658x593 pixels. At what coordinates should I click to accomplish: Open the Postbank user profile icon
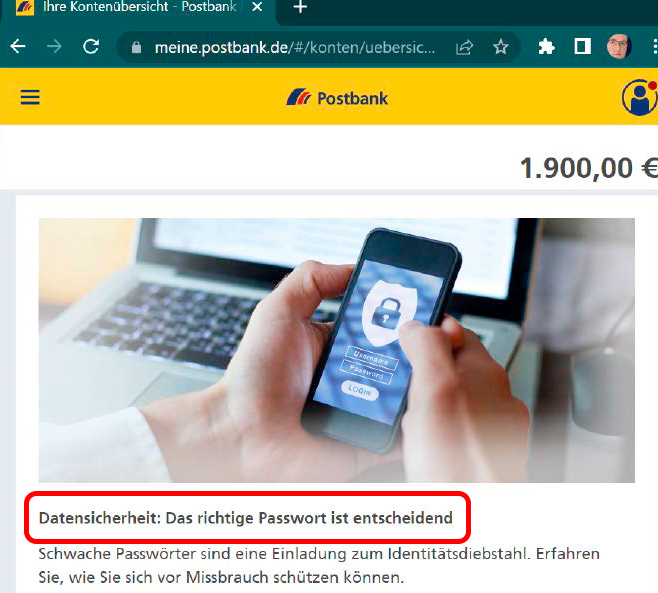pos(640,97)
